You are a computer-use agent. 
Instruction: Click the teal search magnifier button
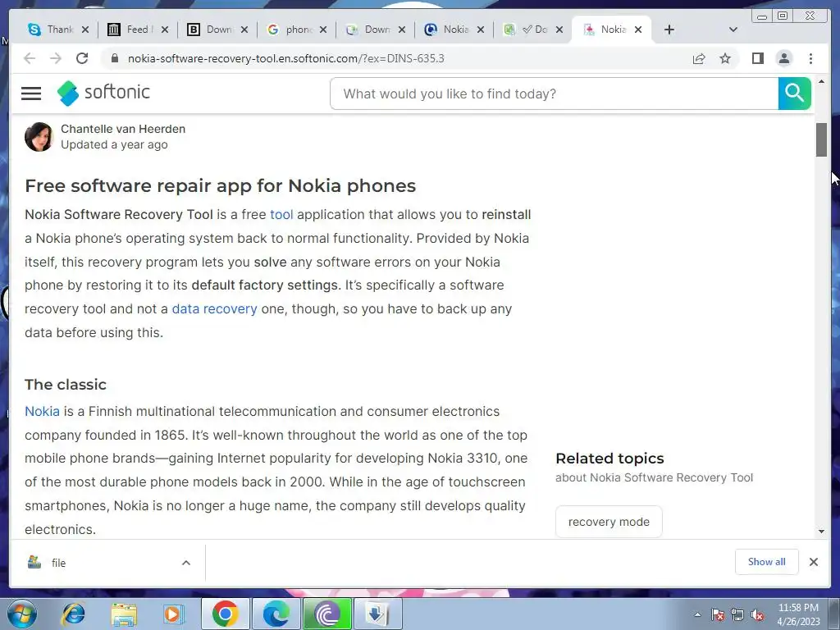(794, 94)
